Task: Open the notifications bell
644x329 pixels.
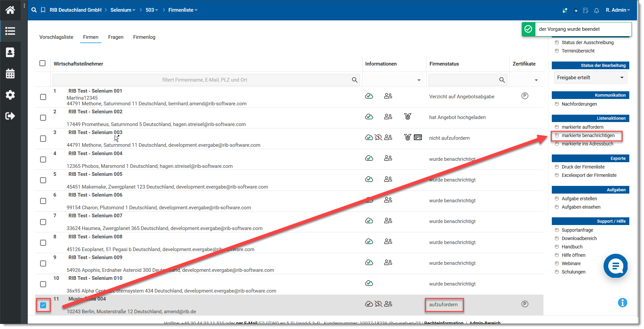Action: [x=597, y=10]
